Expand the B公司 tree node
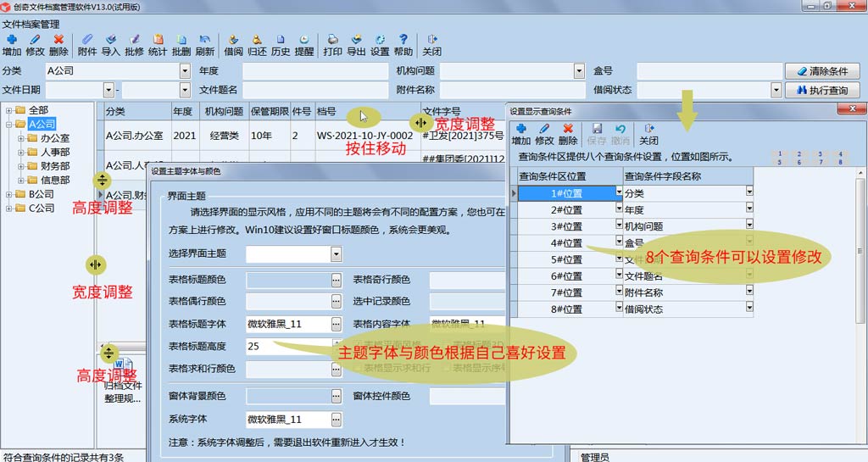Image resolution: width=868 pixels, height=462 pixels. (8, 194)
